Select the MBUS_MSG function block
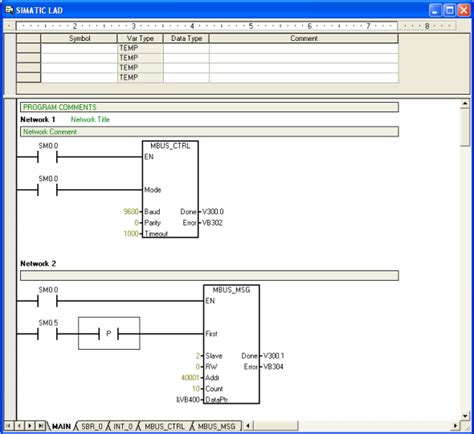 coord(231,344)
